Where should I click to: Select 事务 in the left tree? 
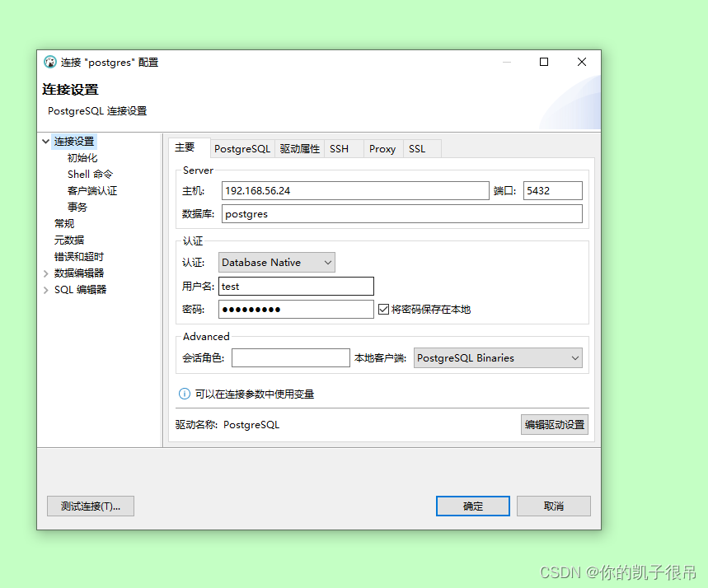coord(77,208)
